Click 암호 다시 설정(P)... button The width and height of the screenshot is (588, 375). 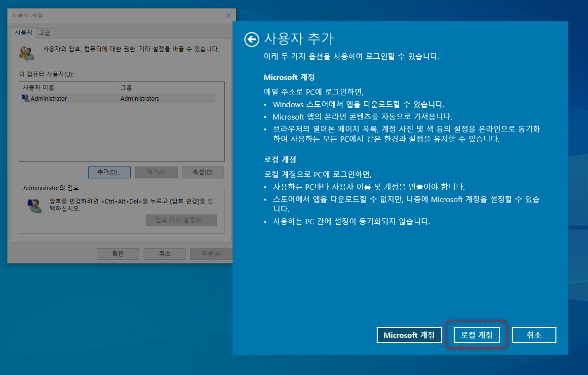tap(182, 220)
